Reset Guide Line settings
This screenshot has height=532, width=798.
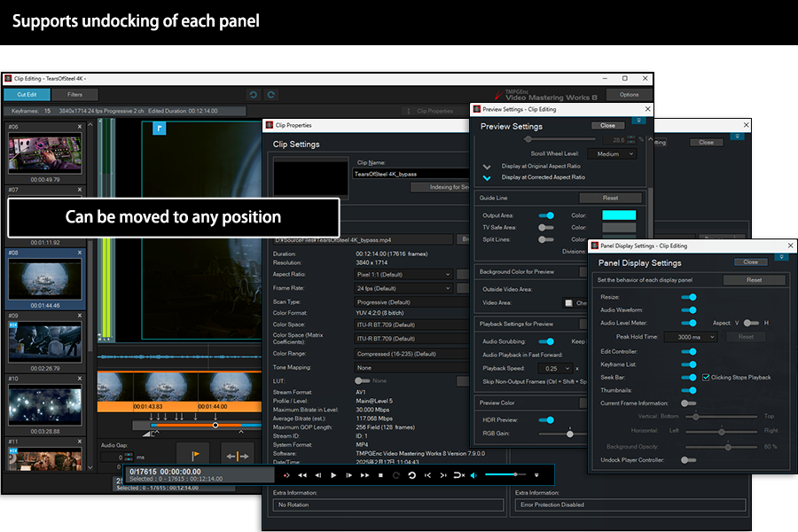[611, 198]
